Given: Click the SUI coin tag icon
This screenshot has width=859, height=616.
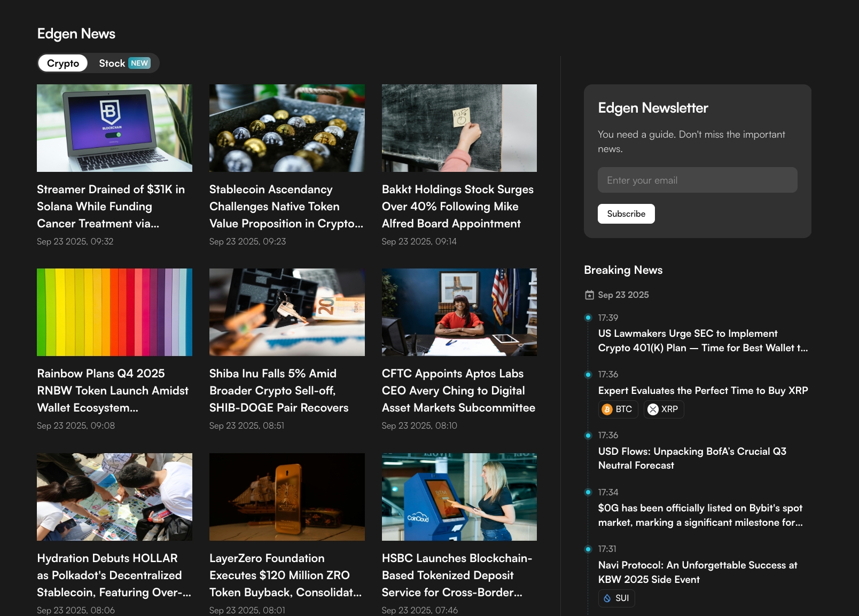Looking at the screenshot, I should tap(607, 598).
